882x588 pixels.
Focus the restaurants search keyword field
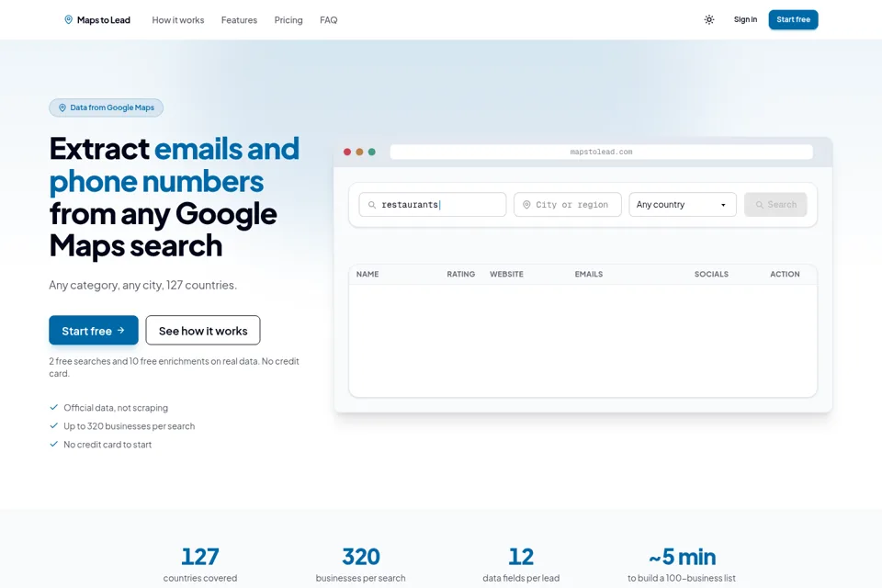[x=433, y=205]
